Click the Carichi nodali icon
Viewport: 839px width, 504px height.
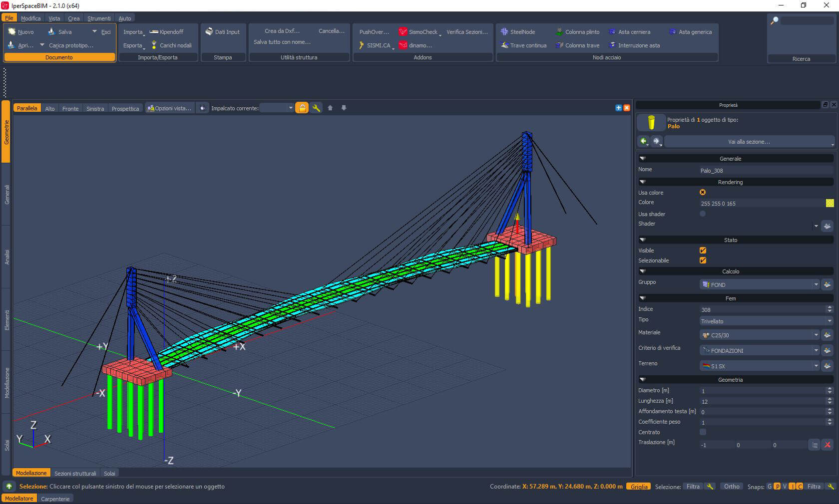pos(154,45)
